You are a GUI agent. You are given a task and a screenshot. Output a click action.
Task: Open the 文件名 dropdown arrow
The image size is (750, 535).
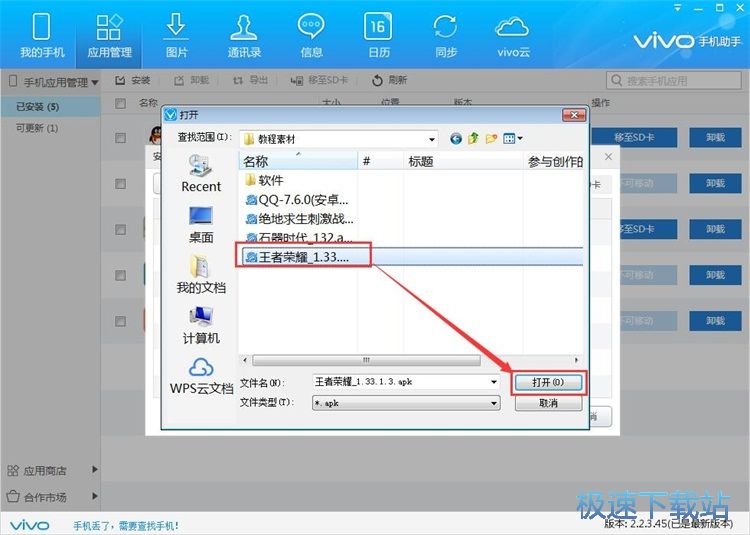click(494, 382)
